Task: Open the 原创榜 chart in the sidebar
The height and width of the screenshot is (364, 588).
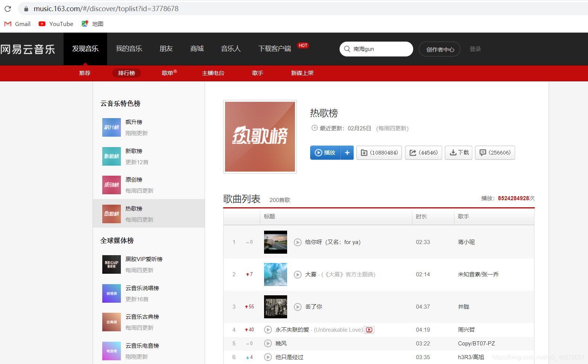Action: [x=149, y=185]
